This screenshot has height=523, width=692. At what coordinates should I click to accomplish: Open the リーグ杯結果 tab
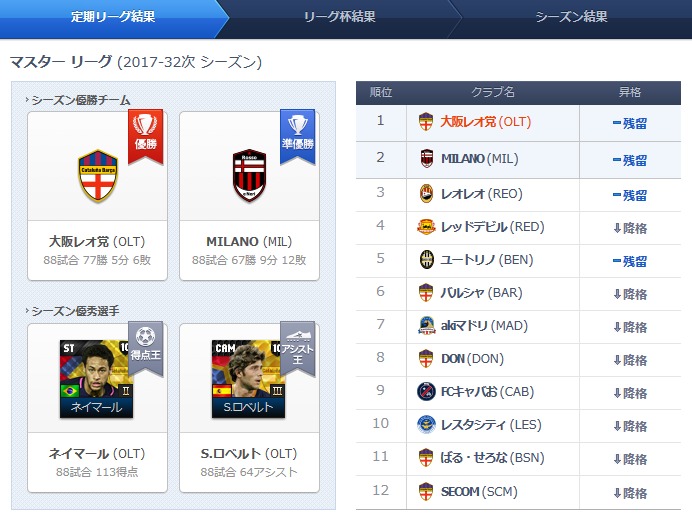pos(339,17)
